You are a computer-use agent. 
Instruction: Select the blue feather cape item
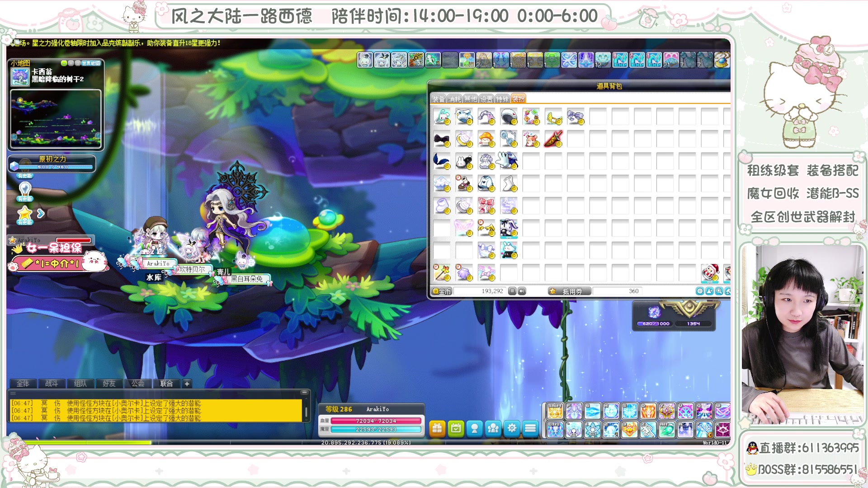pos(442,161)
